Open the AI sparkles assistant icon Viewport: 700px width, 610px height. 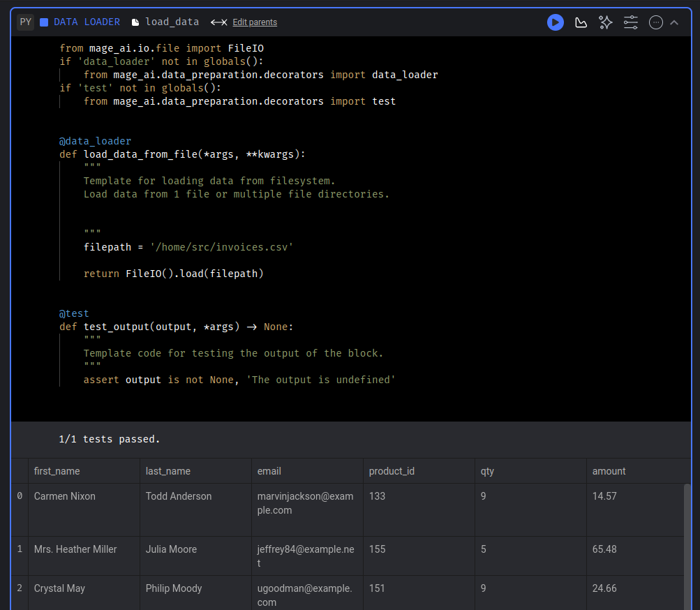(x=605, y=22)
